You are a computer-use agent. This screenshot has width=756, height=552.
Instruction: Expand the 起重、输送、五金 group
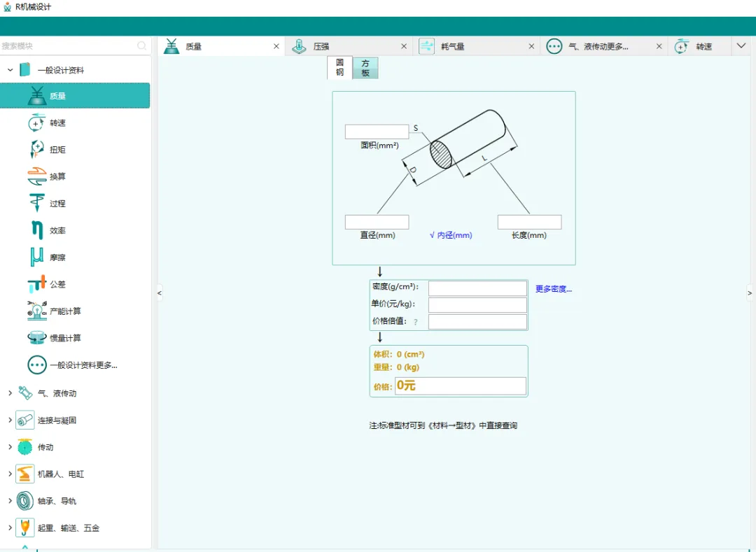10,528
